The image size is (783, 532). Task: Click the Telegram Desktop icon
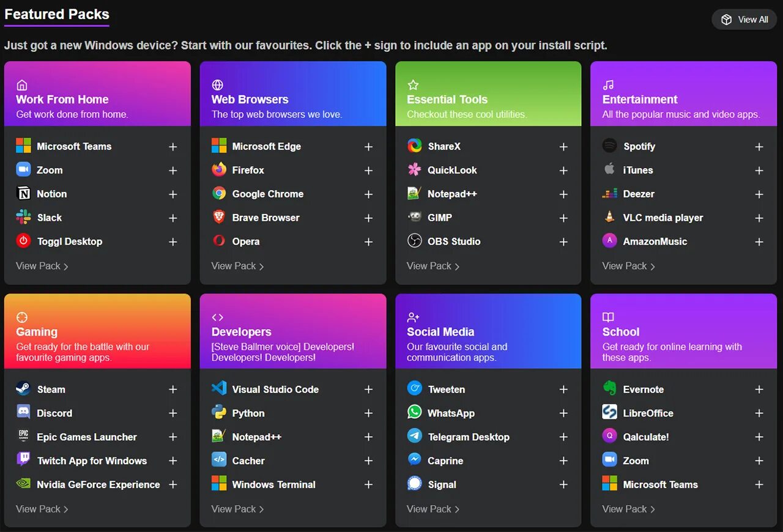[414, 437]
